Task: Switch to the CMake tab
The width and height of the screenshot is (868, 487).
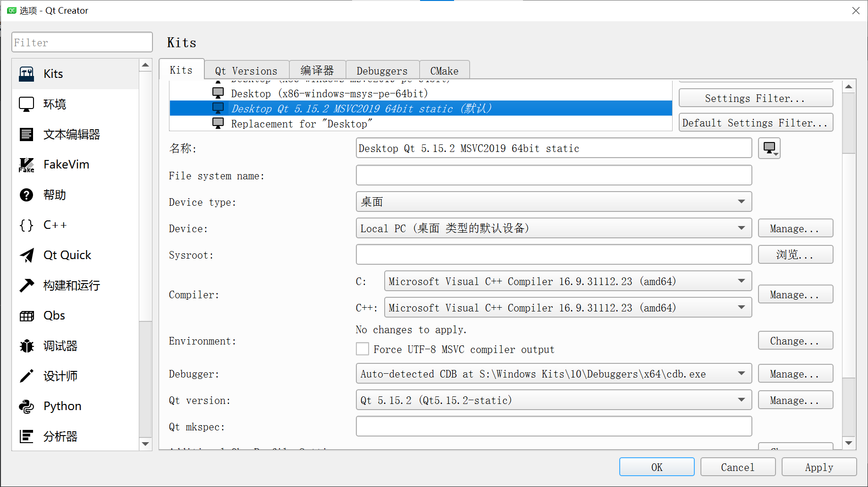Action: (x=444, y=71)
